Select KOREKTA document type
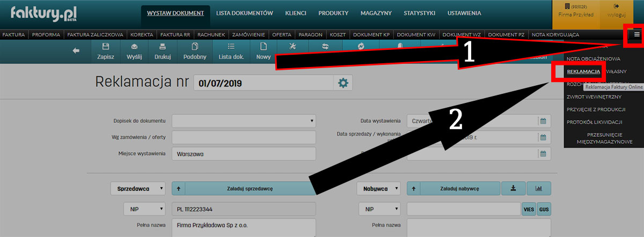 pos(142,34)
